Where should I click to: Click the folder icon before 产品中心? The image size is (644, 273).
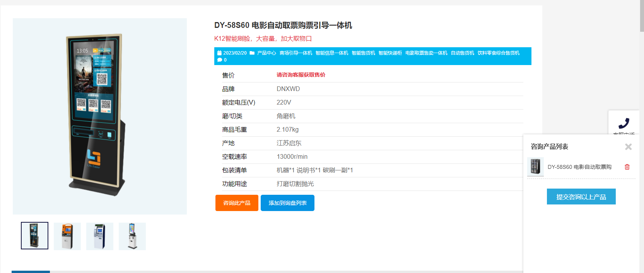(252, 53)
